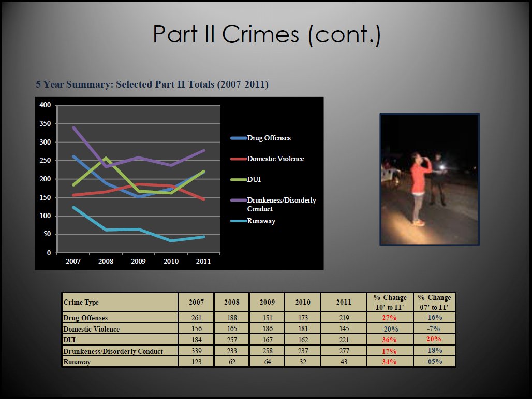Click DUI 2011 value '221'
This screenshot has width=532, height=400.
(344, 340)
